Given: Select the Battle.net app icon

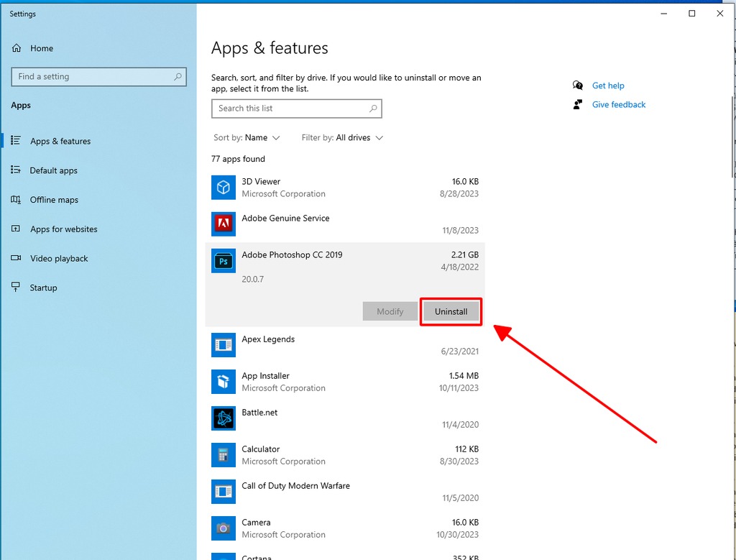Looking at the screenshot, I should [224, 418].
